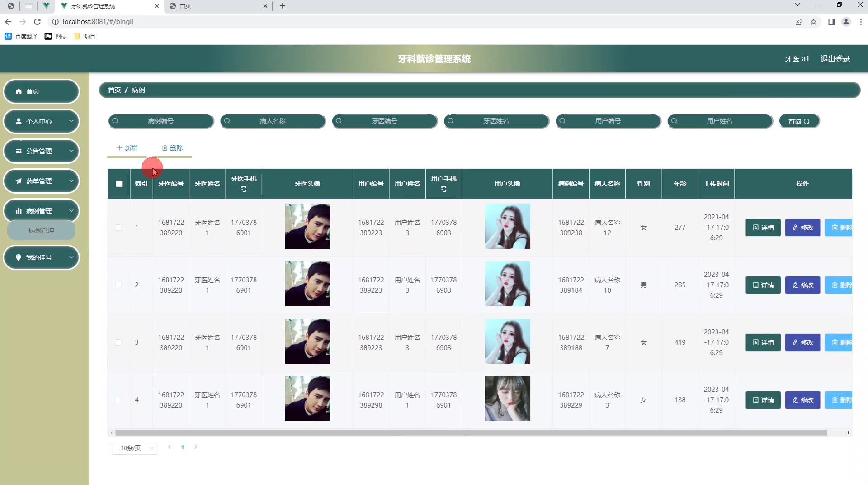The width and height of the screenshot is (868, 485).
Task: Delete the record of patient 病人名称3
Action: [839, 400]
